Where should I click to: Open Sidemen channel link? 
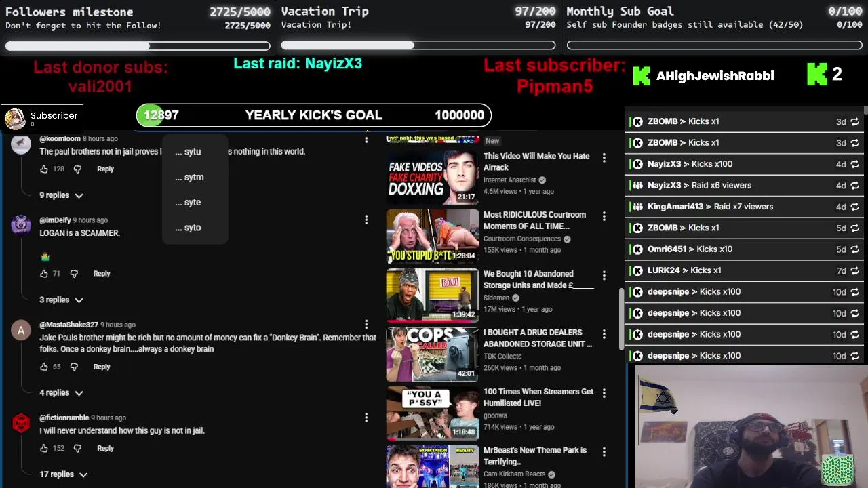click(x=496, y=298)
